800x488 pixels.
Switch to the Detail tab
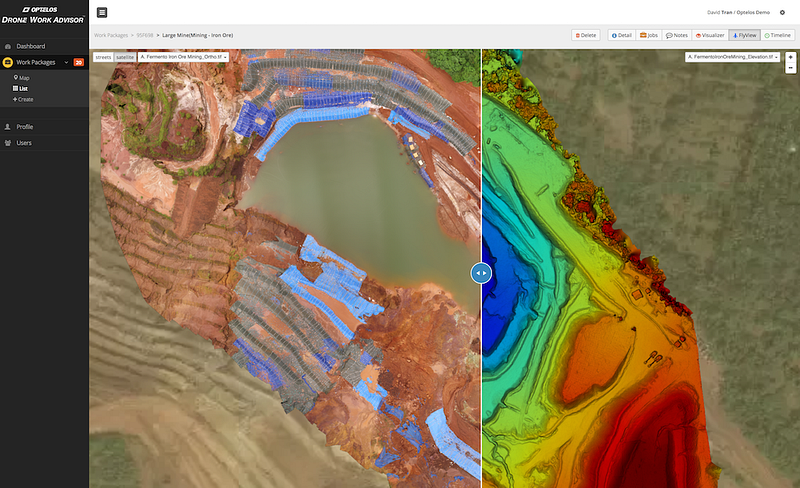(622, 35)
